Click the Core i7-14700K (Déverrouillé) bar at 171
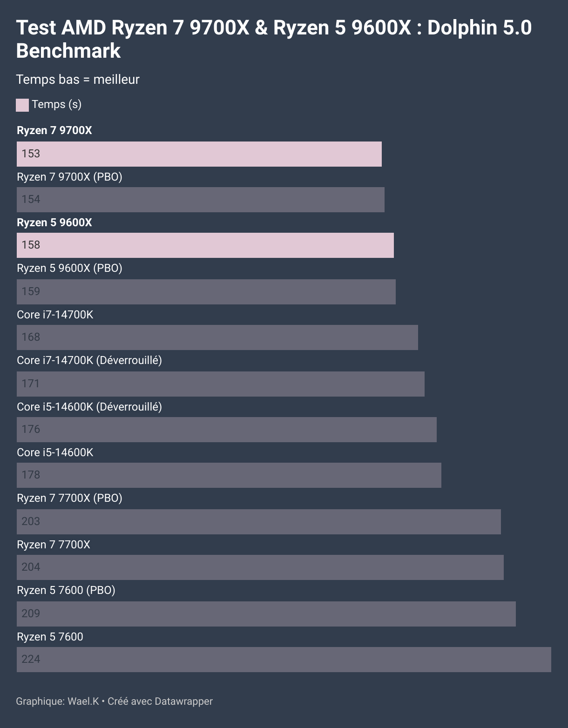The width and height of the screenshot is (568, 728). [x=221, y=384]
